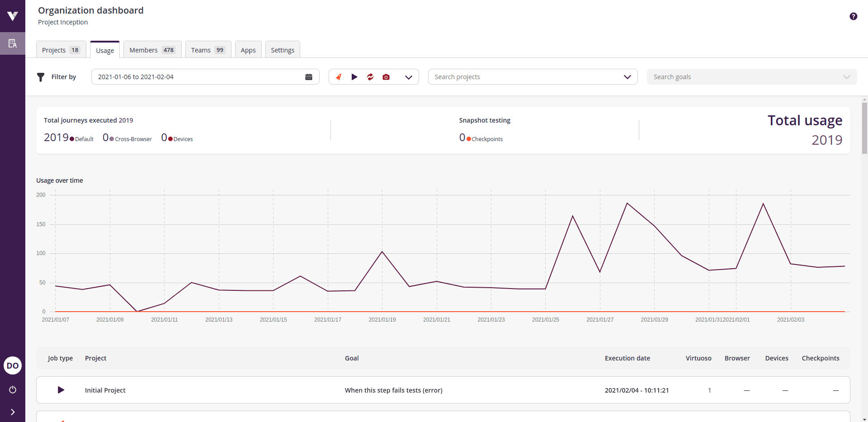Image resolution: width=868 pixels, height=422 pixels.
Task: Click the Initial Project play button
Action: [61, 390]
